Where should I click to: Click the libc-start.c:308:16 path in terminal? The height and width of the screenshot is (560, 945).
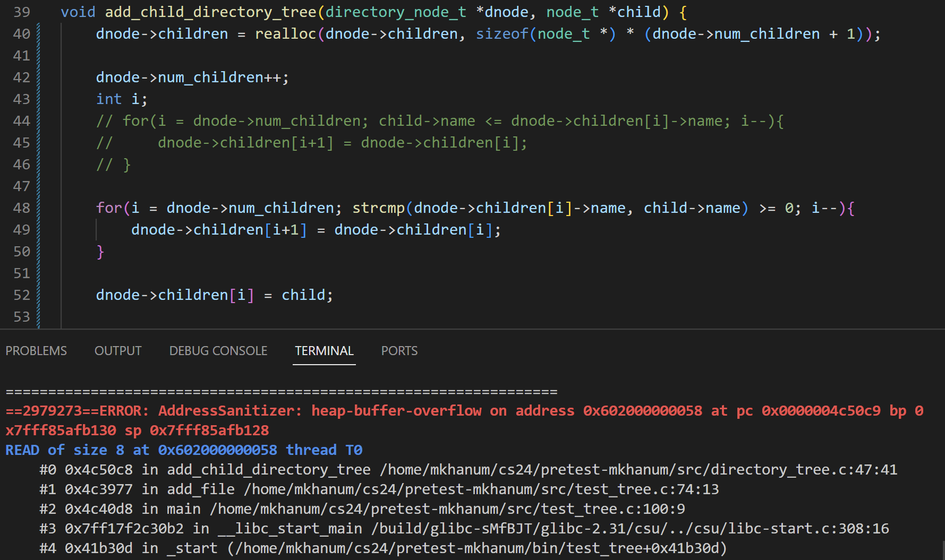tap(630, 529)
